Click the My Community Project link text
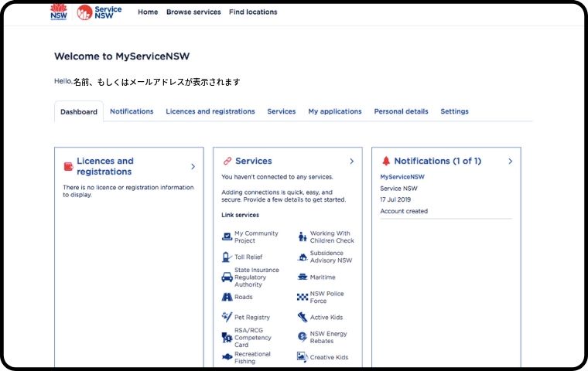This screenshot has height=371, width=588. [x=257, y=237]
